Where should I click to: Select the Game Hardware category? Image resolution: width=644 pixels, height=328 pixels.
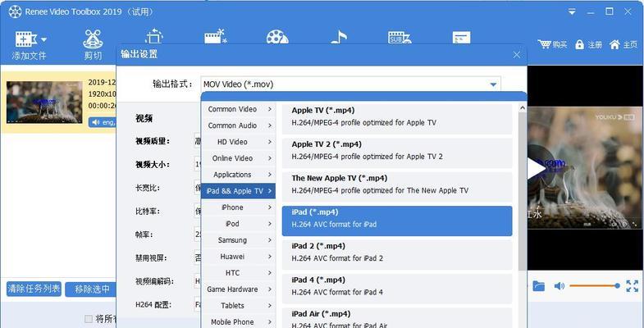point(238,289)
